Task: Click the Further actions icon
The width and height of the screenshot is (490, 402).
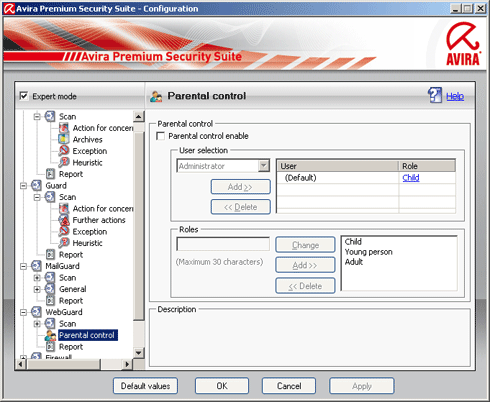Action: tap(64, 220)
